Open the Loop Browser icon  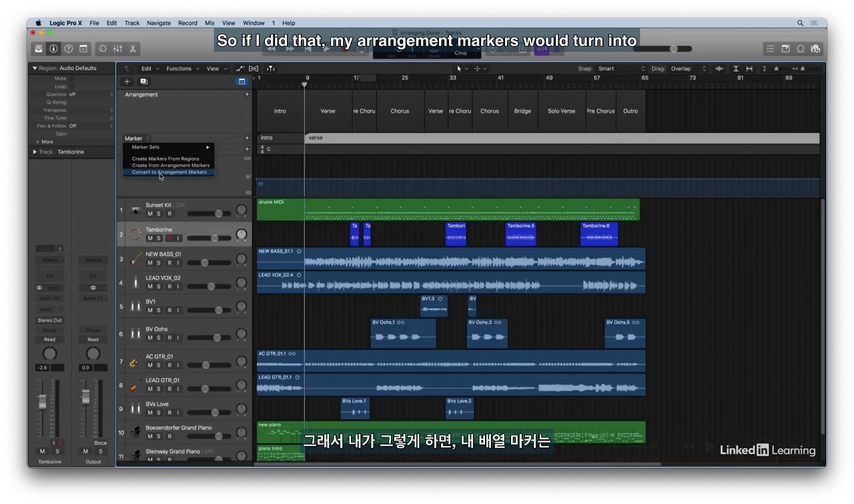[801, 49]
